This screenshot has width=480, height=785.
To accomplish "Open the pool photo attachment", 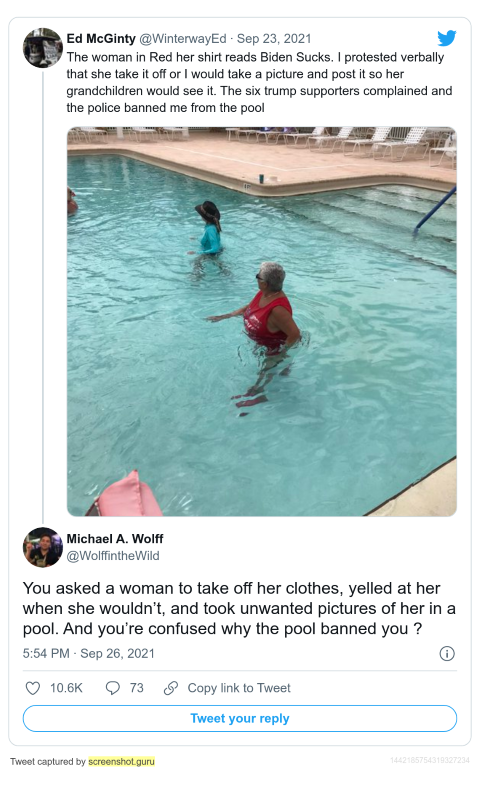I will coord(262,321).
